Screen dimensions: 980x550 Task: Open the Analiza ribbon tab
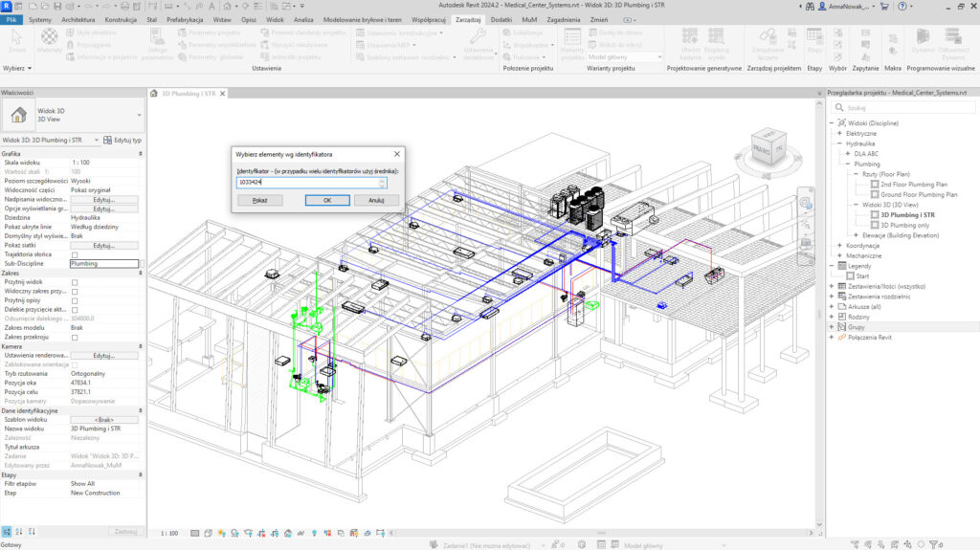[x=303, y=19]
